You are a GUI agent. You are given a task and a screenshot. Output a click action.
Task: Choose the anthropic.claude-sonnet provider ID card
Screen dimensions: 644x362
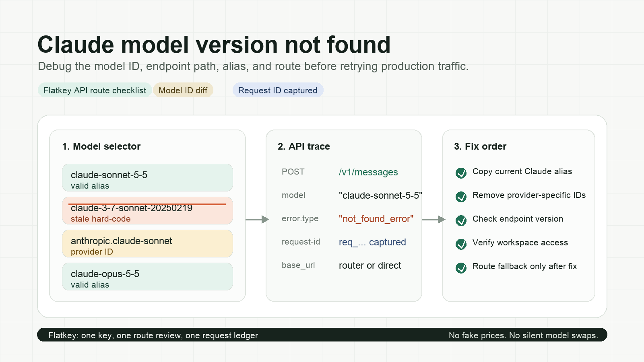pos(147,243)
